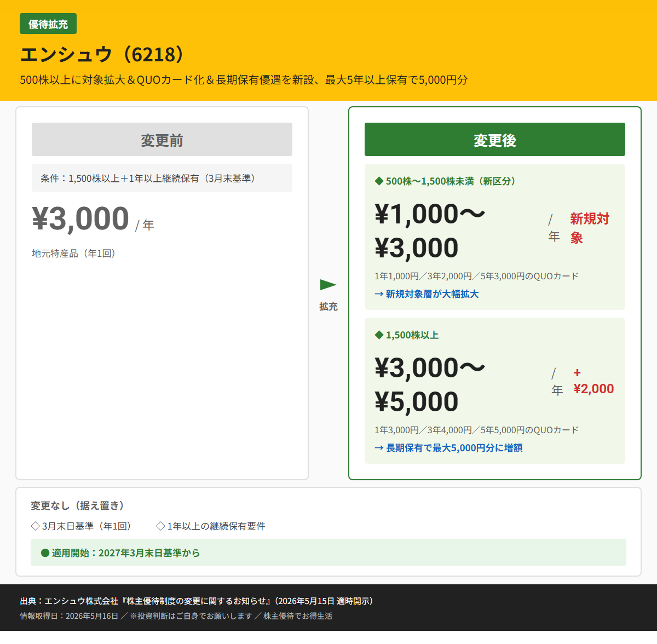Click the red 新規対象 label

(590, 228)
